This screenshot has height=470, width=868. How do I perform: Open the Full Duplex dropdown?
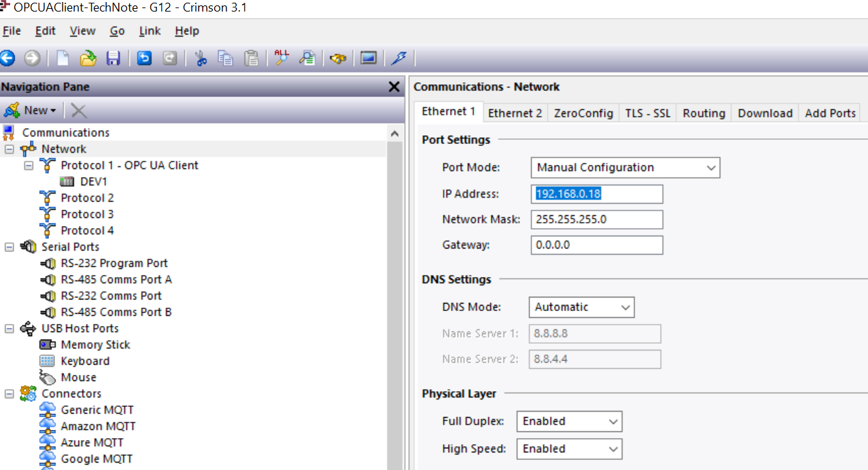[569, 421]
